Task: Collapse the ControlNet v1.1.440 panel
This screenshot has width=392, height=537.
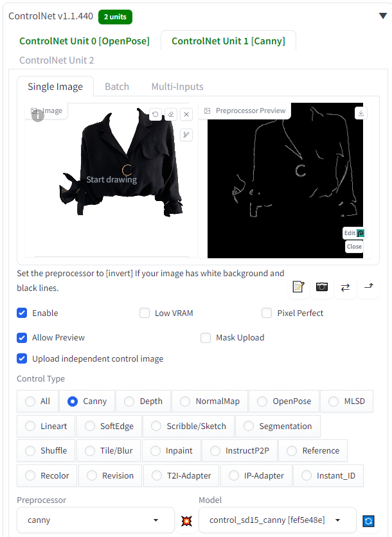Action: (x=383, y=16)
